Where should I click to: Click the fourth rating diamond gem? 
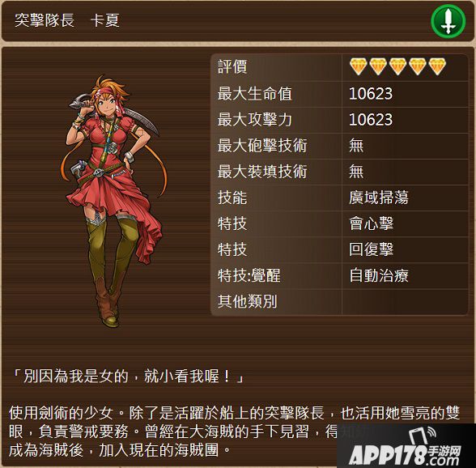click(418, 66)
